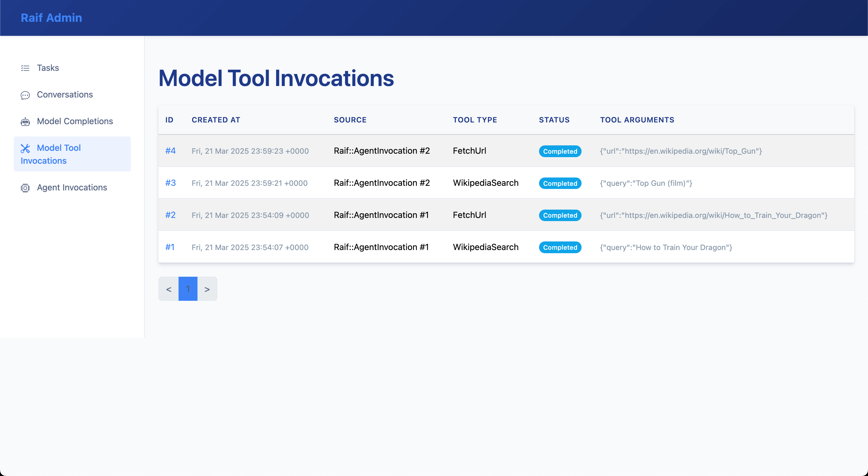This screenshot has width=868, height=476.
Task: Click the Agent Invocations chip icon
Action: point(25,188)
